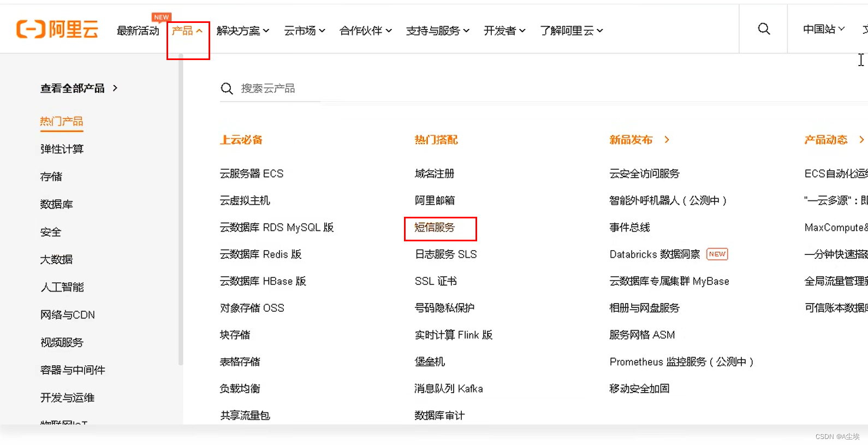Select 容器与中间件 category
868x445 pixels.
pos(73,370)
